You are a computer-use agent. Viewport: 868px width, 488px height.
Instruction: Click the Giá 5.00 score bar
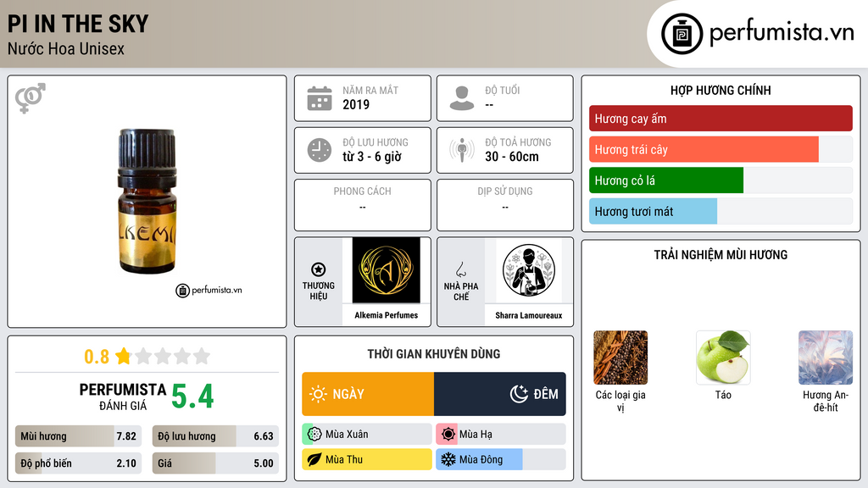[215, 463]
